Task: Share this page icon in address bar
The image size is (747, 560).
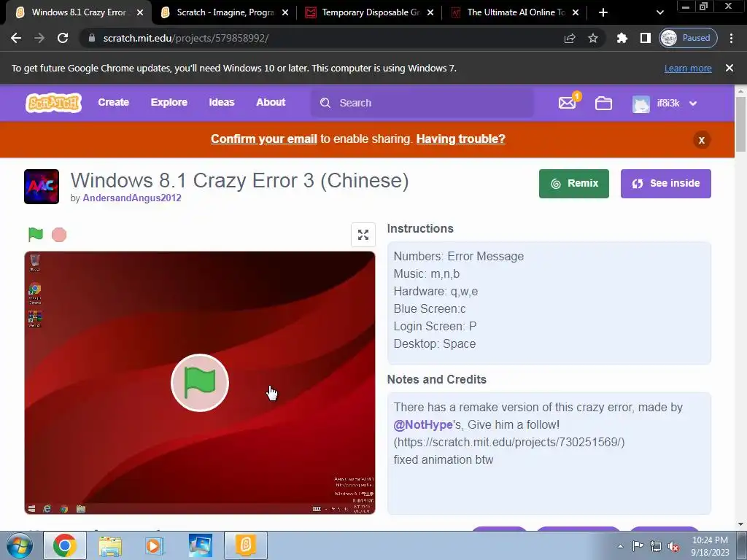Action: (570, 38)
